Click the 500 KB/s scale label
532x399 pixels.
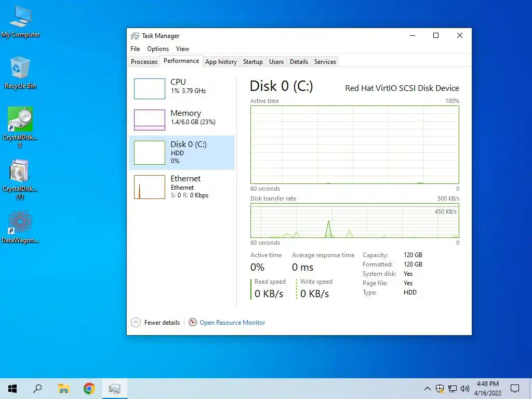[448, 198]
